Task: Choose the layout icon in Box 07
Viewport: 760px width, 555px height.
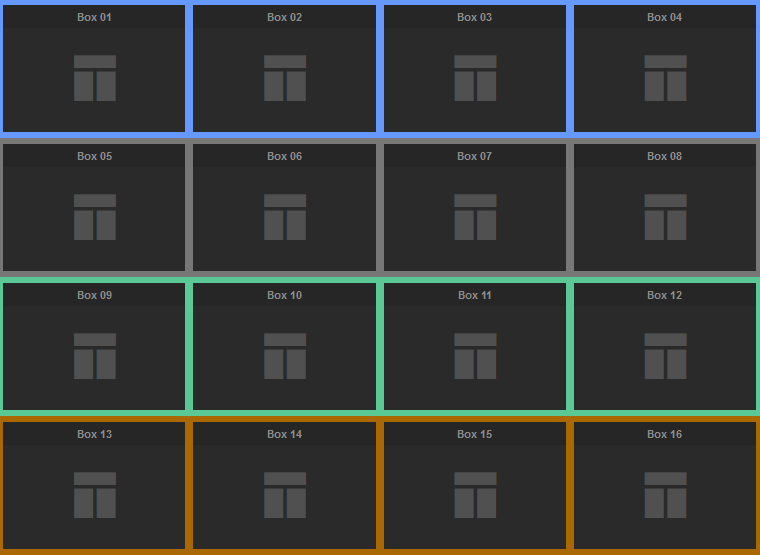Action: tap(475, 217)
